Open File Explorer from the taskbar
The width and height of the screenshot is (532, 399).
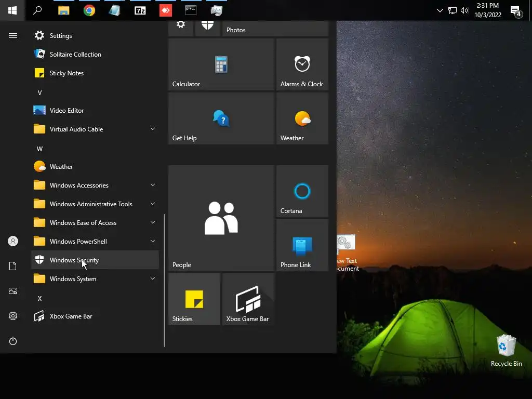64,10
